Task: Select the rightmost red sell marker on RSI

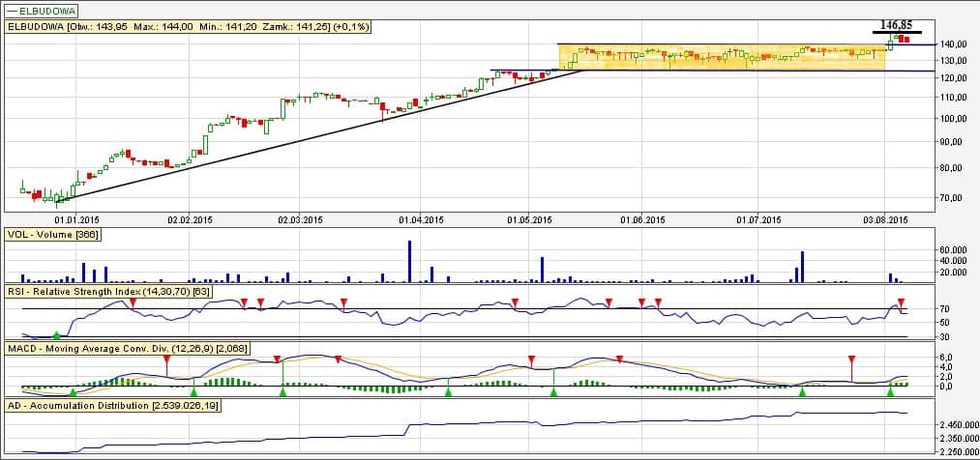Action: (x=901, y=302)
